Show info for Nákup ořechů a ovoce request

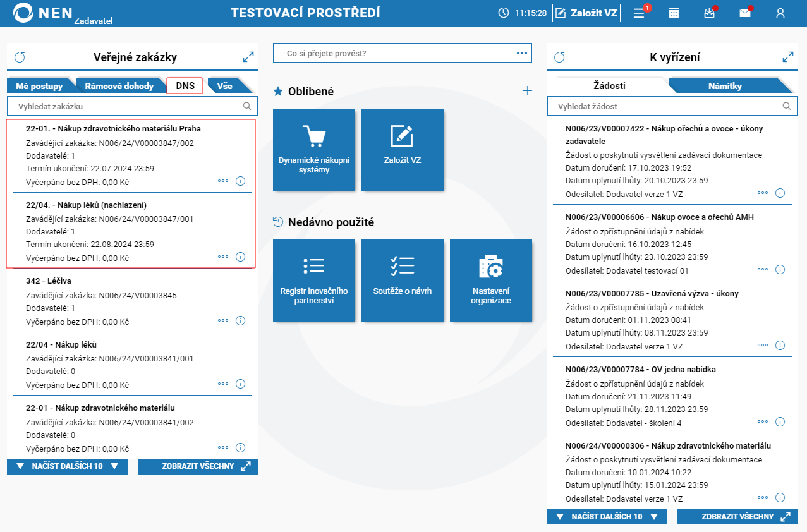pyautogui.click(x=780, y=193)
